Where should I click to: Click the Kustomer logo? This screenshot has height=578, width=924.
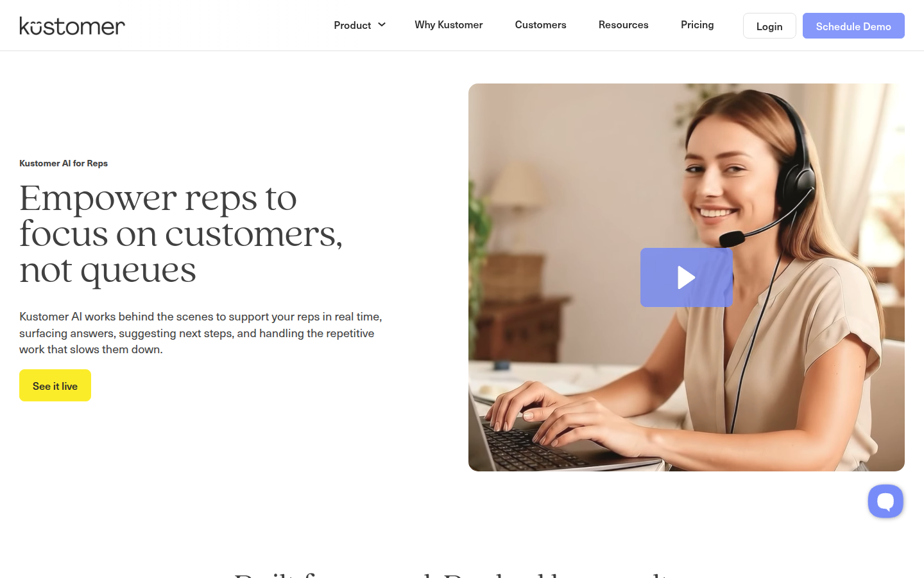click(x=72, y=26)
